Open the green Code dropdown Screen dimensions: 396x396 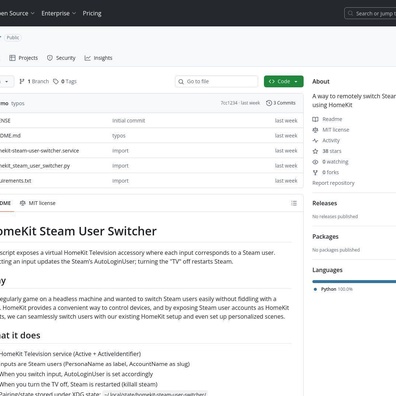click(284, 81)
